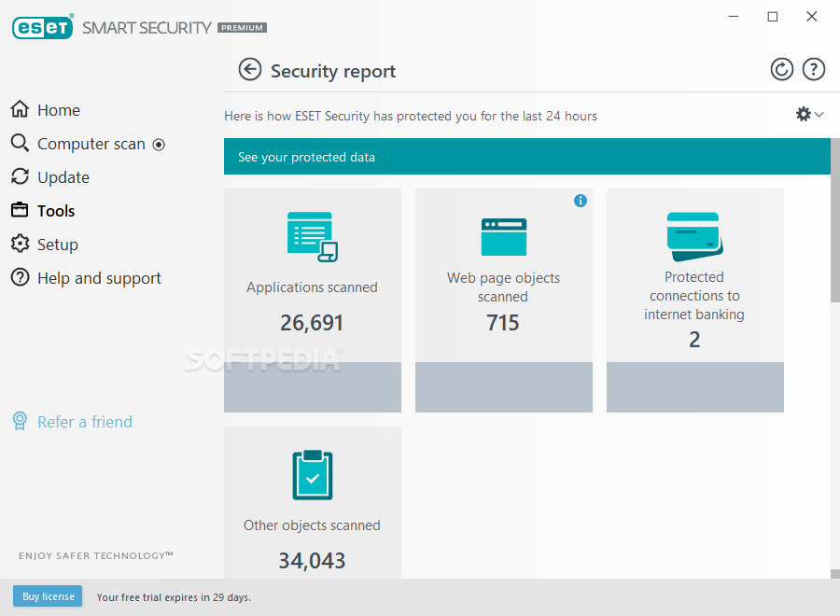This screenshot has width=840, height=616.
Task: Click the Protected connections credit card icon
Action: pos(694,236)
